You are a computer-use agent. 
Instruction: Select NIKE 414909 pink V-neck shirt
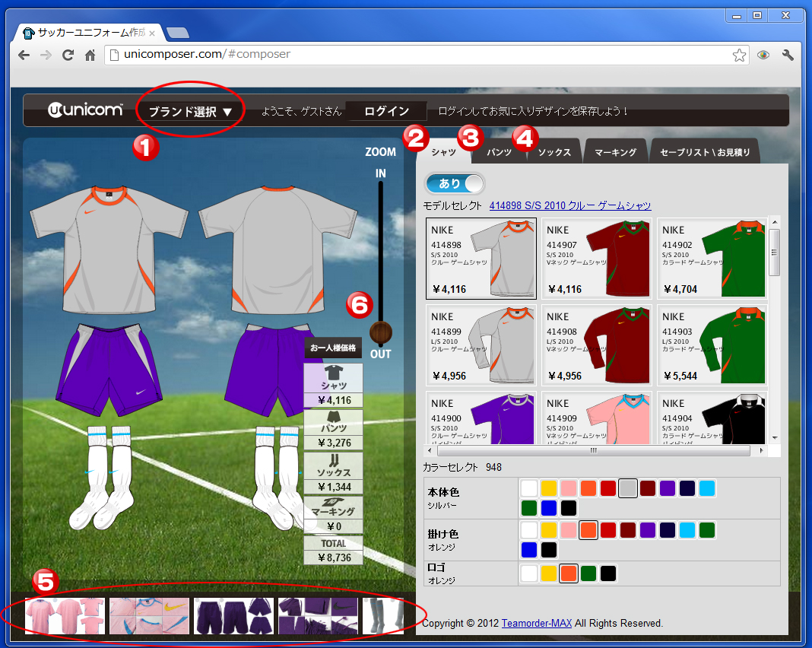coord(597,418)
